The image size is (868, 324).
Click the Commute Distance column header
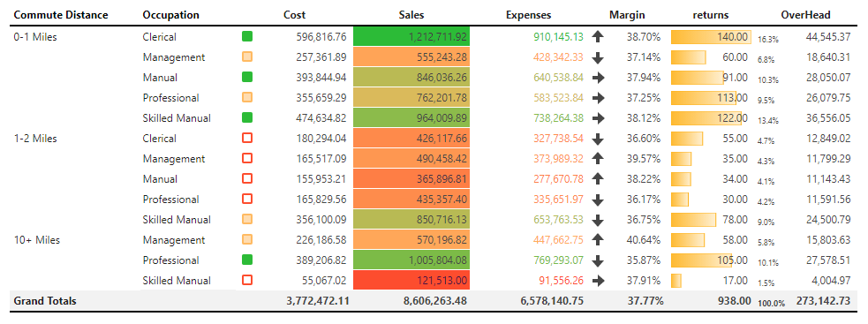pyautogui.click(x=61, y=15)
